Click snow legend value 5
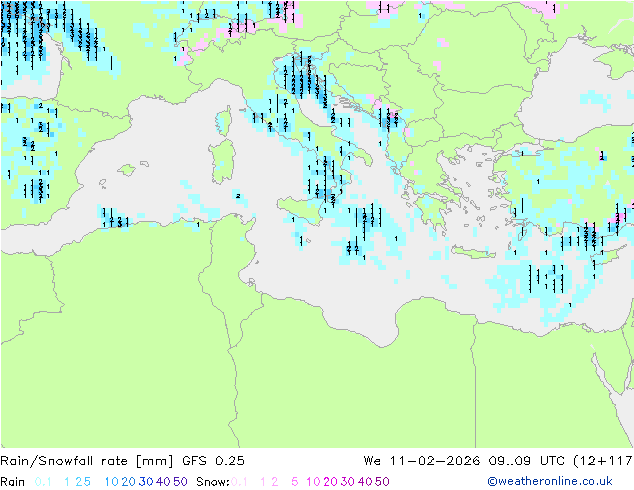Screen dimensions: 634x490 click(x=294, y=482)
